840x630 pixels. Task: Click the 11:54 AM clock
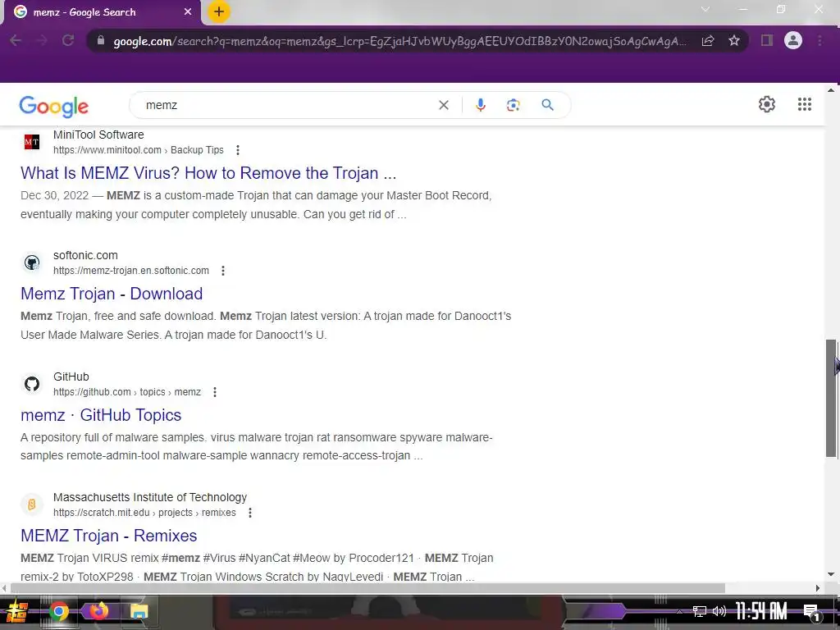[760, 611]
